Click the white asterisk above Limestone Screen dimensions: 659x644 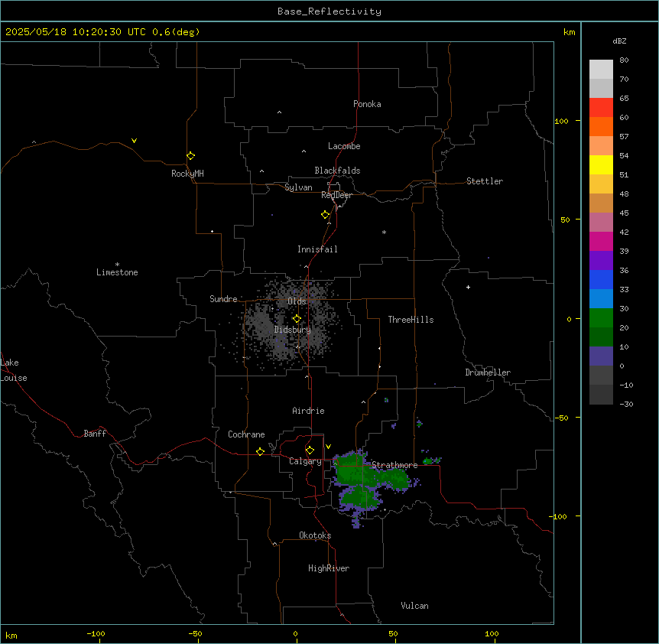[117, 264]
